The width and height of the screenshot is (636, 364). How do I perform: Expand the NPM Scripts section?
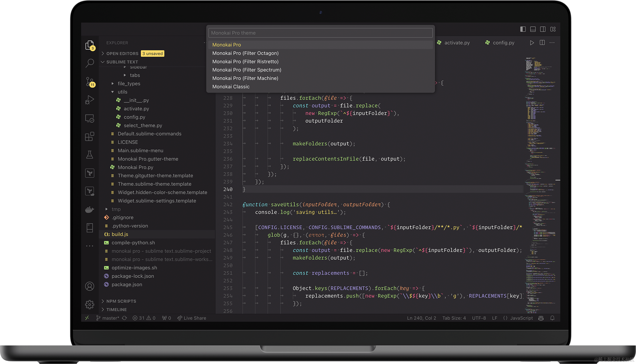coord(121,301)
